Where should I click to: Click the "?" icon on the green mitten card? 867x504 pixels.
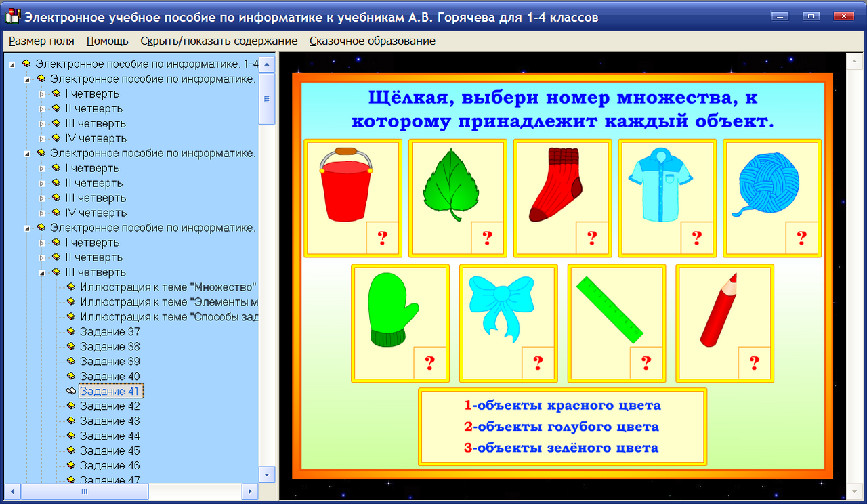pos(429,364)
